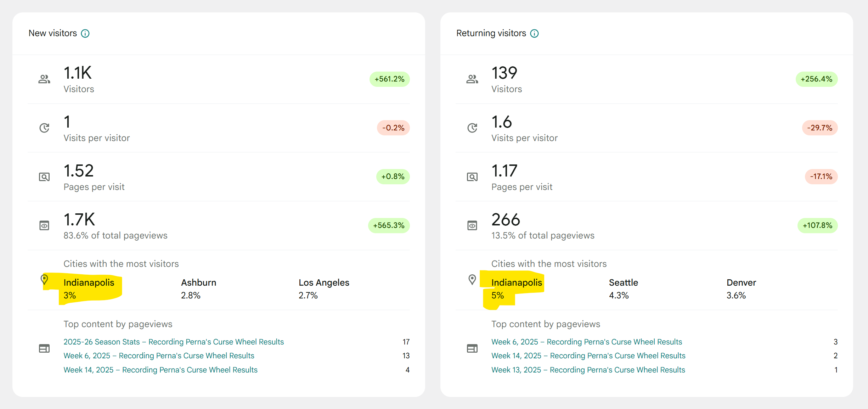Click the Returning visitors people icon
The height and width of the screenshot is (409, 868).
click(472, 79)
